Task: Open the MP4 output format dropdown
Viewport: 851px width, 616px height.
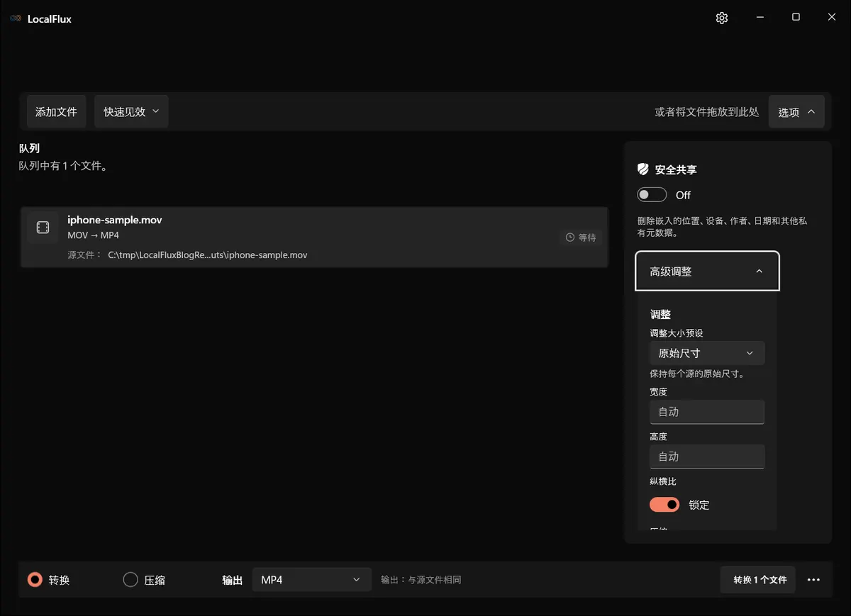Action: pyautogui.click(x=311, y=580)
